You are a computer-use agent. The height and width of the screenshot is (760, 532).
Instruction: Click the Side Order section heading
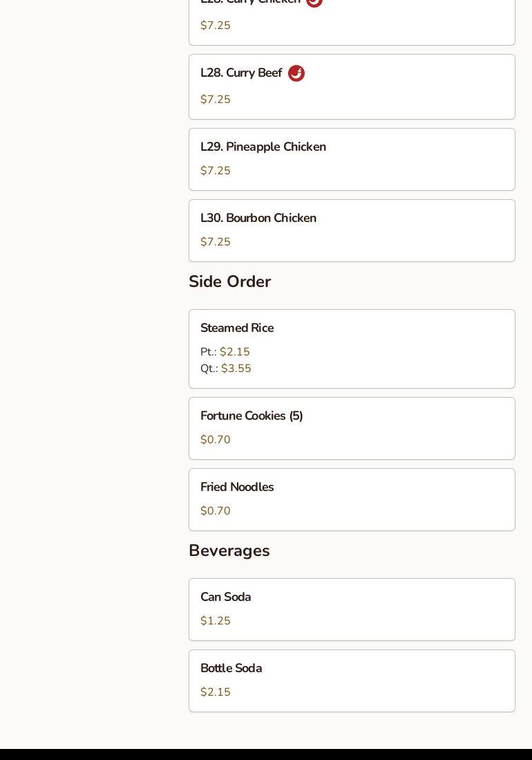pos(230,282)
